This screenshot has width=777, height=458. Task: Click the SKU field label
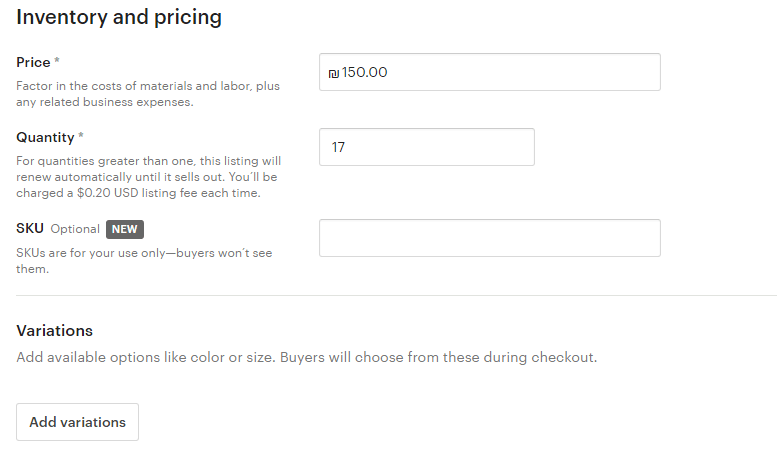click(x=30, y=229)
